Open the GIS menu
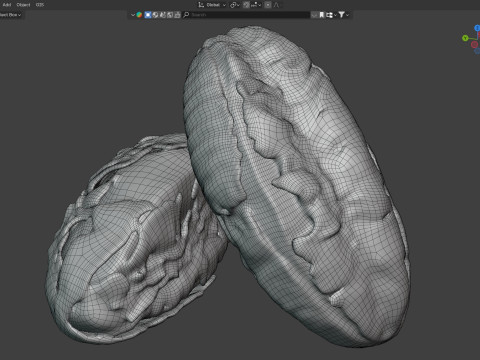 click(x=40, y=5)
